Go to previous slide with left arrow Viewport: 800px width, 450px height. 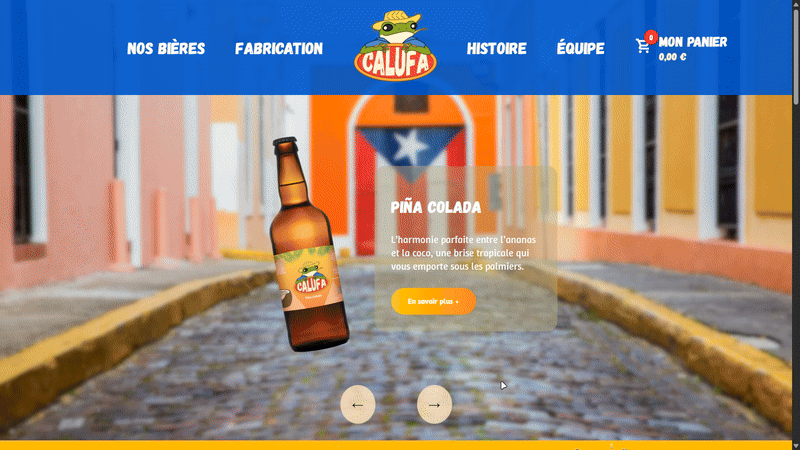(358, 405)
